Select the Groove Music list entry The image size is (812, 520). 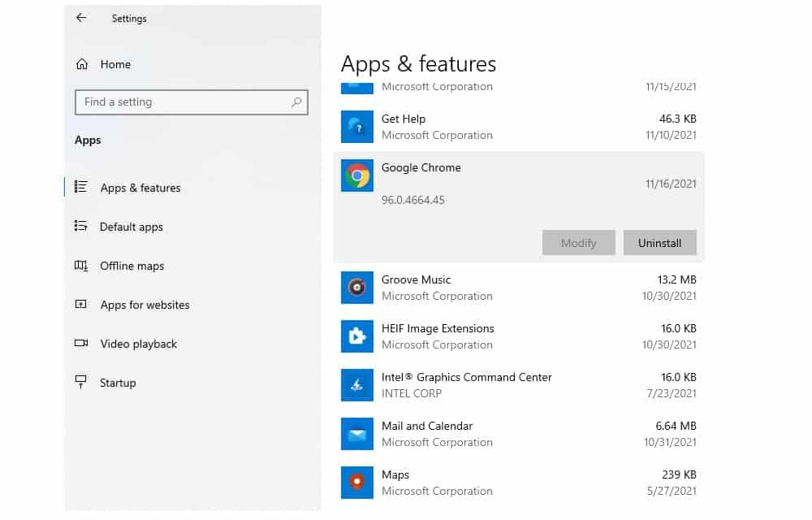click(518, 288)
